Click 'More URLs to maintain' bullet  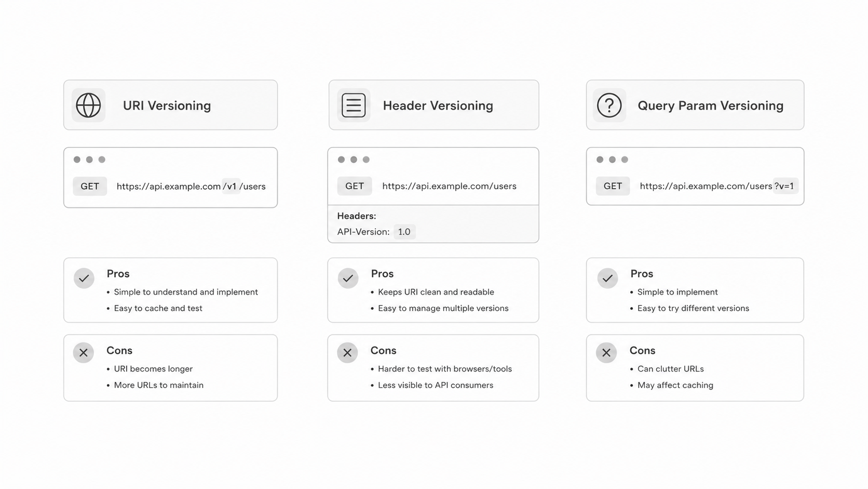(x=158, y=385)
